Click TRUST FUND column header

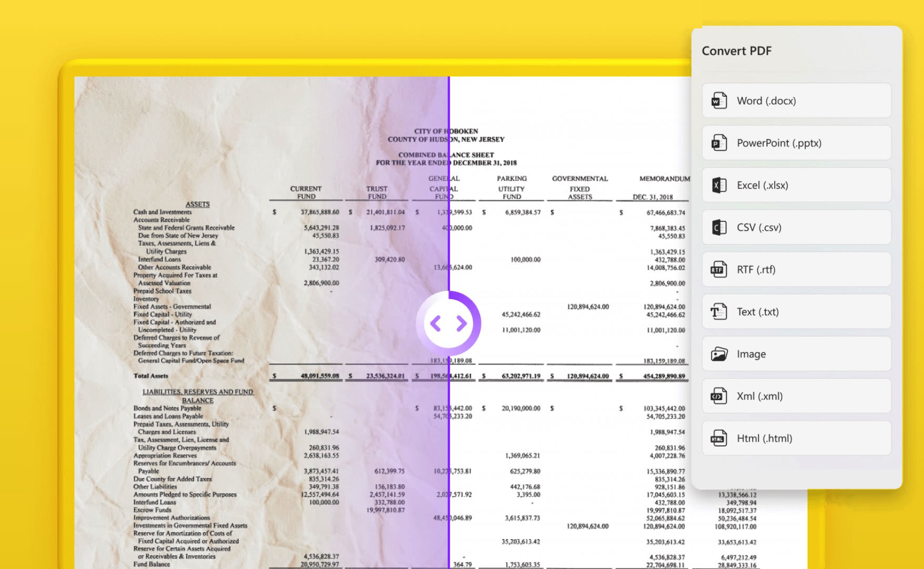point(377,192)
